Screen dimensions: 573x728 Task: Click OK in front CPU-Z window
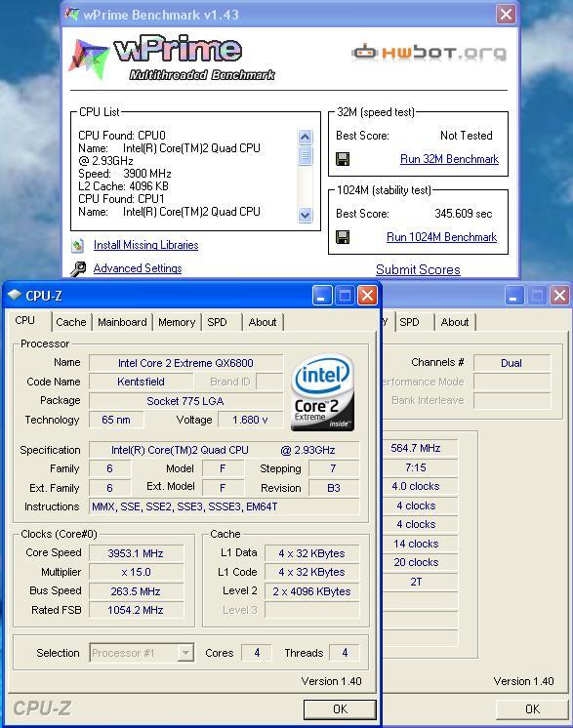340,708
